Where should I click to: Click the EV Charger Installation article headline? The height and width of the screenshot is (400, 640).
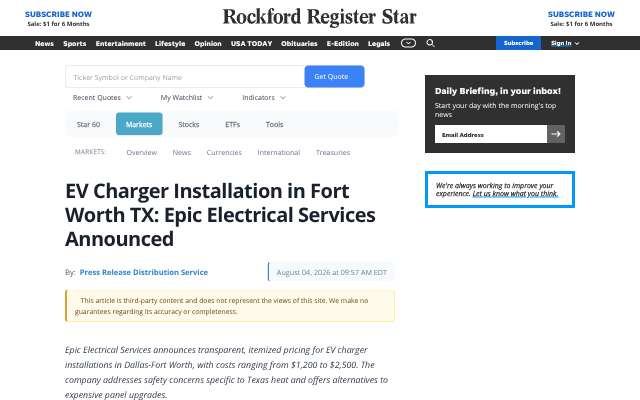click(220, 215)
